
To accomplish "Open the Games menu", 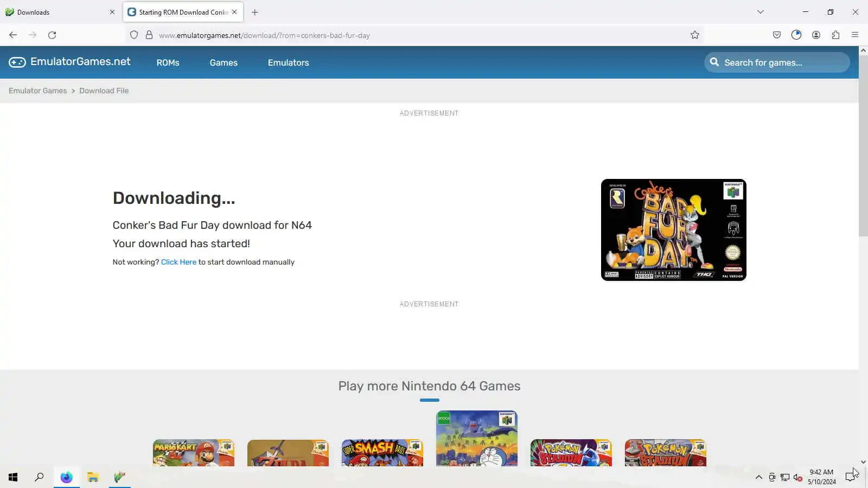I will point(224,62).
